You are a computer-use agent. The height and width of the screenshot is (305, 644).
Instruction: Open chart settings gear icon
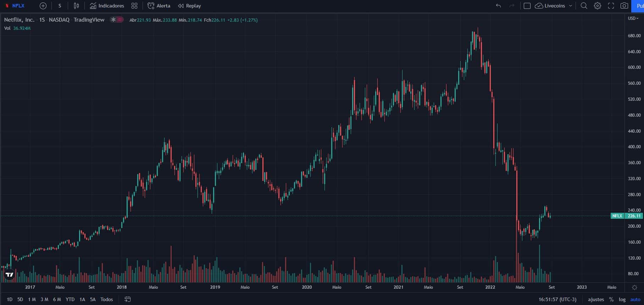pos(598,6)
